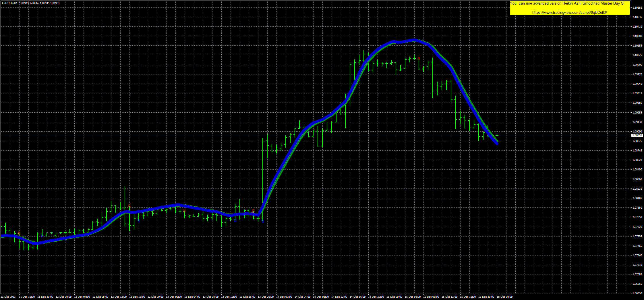Click the '14 Dec 00:00' time axis label

pos(284,297)
